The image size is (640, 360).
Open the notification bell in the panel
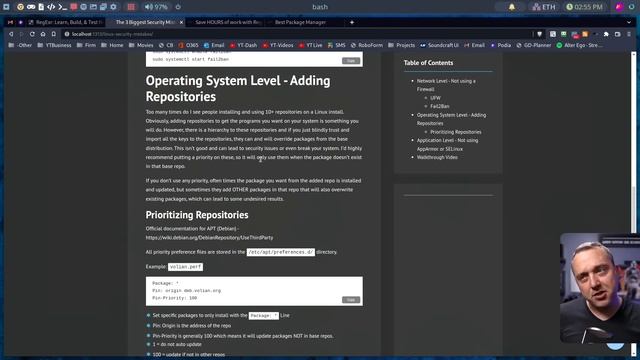[511, 7]
